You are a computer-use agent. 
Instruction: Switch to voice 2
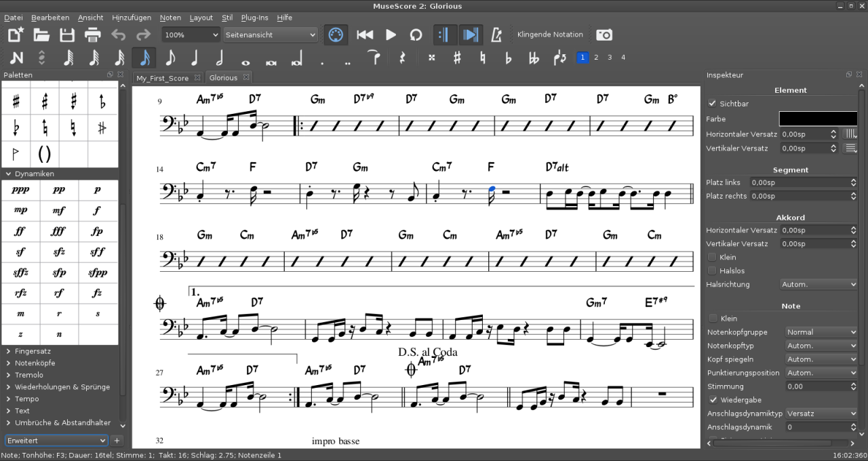click(596, 58)
